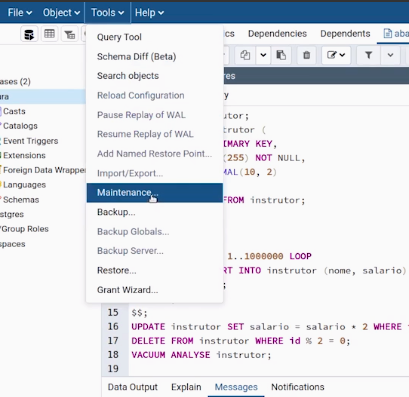409x397 pixels.
Task: Open the copy options dropdown arrow
Action: tap(263, 55)
